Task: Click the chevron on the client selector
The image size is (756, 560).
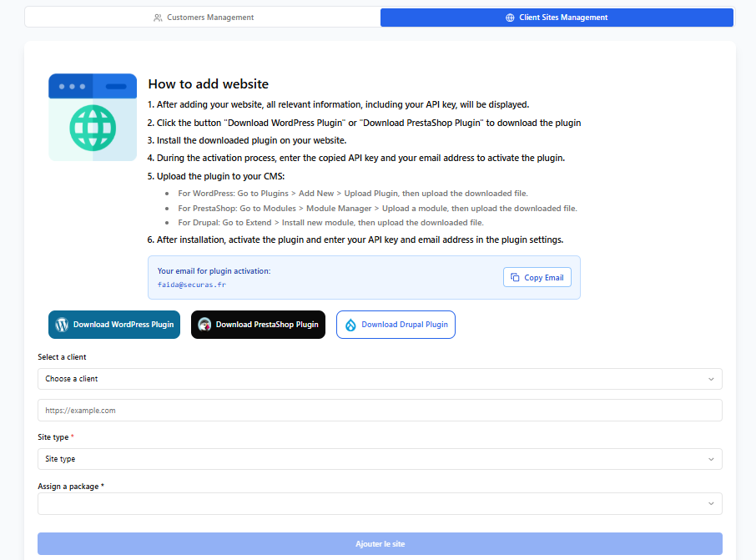Action: point(711,378)
